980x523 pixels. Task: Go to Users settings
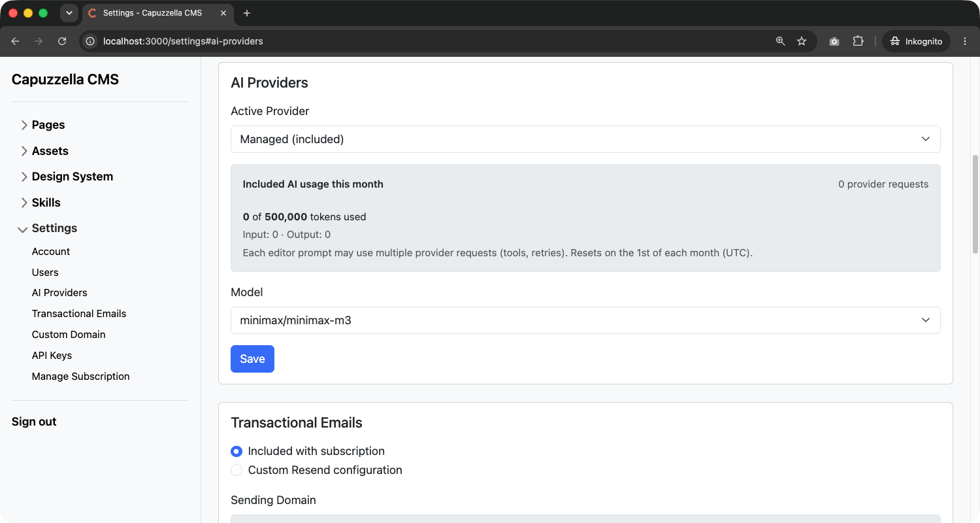(45, 273)
